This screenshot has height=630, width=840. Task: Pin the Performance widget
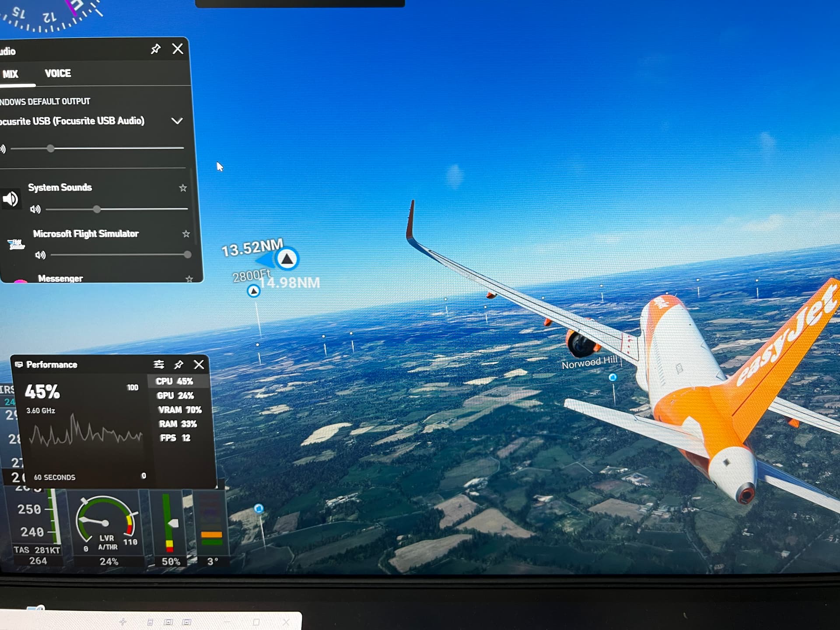(x=178, y=364)
